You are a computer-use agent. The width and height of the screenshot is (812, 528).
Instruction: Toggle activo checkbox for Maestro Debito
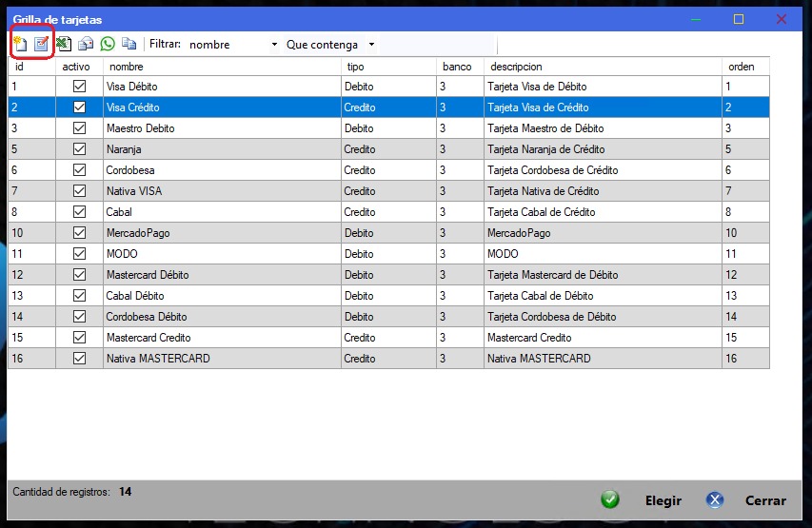pyautogui.click(x=79, y=127)
